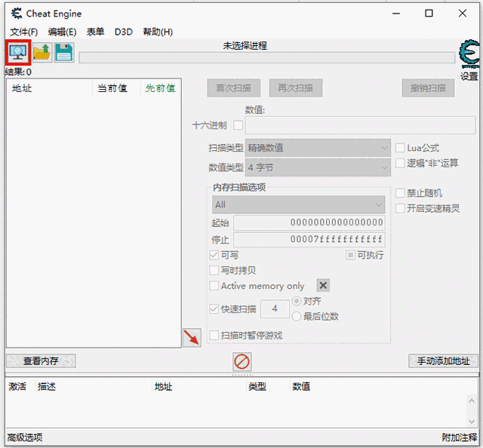The height and width of the screenshot is (448, 483).
Task: Toggle the 快速扫描 checkbox
Action: 214,308
